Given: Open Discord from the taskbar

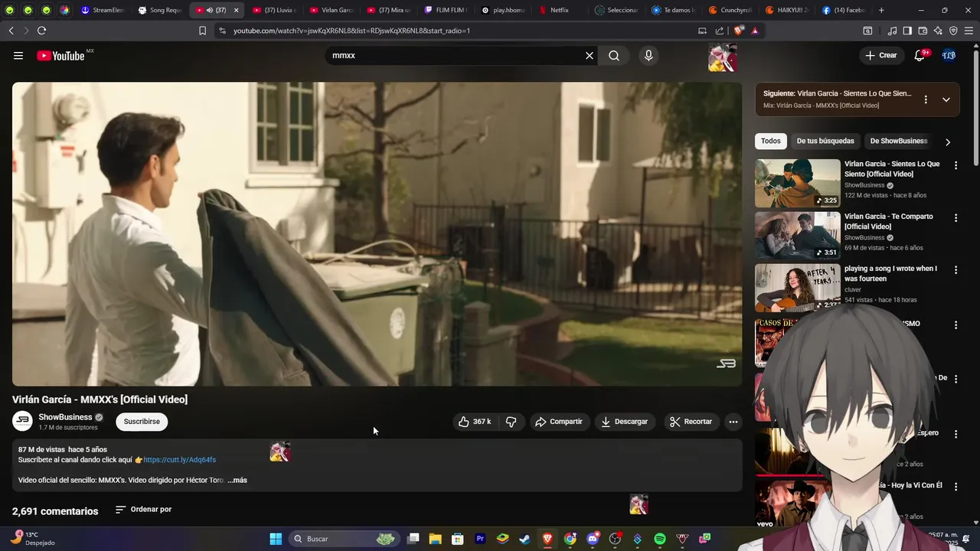Looking at the screenshot, I should [592, 539].
